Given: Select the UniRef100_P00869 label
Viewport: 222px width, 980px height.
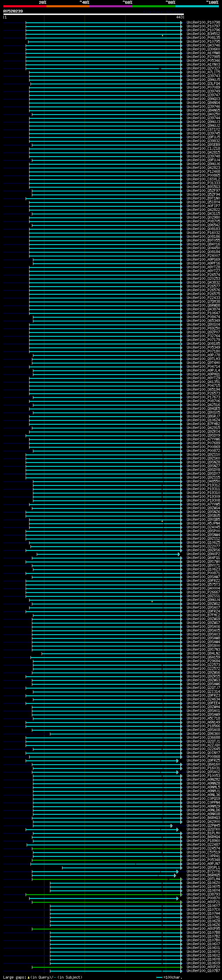Looking at the screenshot, I should point(203,447).
